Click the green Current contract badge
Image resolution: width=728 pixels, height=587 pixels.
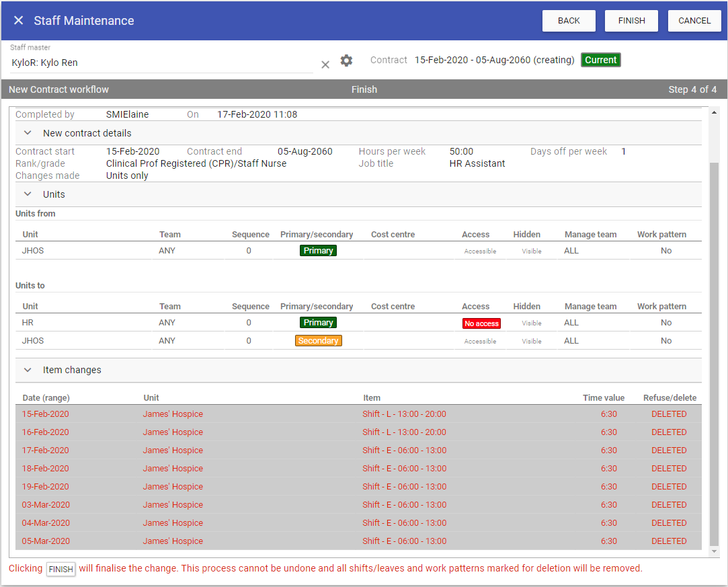(x=600, y=60)
